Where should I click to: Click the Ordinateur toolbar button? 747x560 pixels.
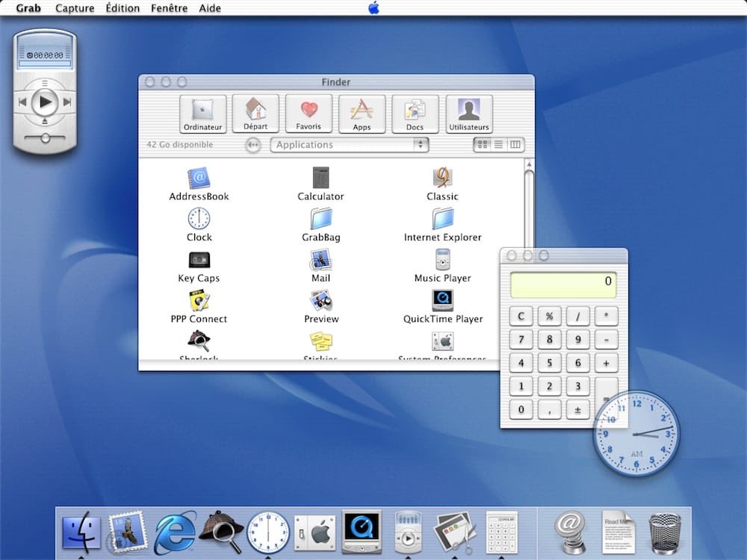click(203, 114)
